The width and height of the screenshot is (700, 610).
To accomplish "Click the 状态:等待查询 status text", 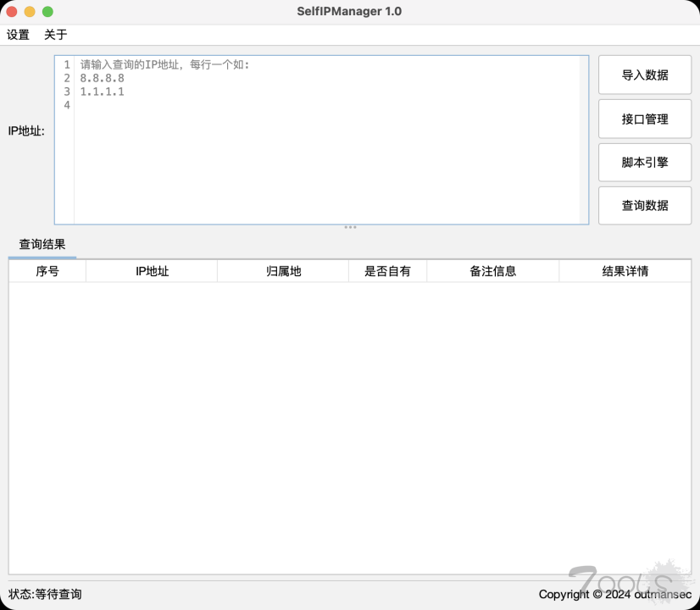I will click(x=43, y=594).
